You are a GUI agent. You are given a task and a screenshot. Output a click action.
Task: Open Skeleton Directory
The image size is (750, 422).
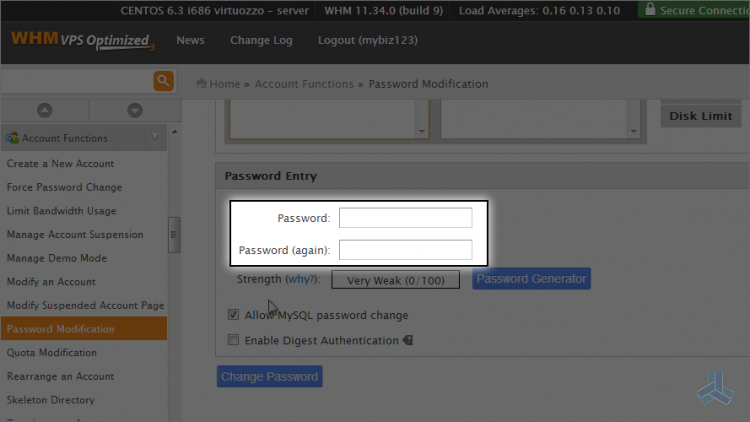(50, 400)
